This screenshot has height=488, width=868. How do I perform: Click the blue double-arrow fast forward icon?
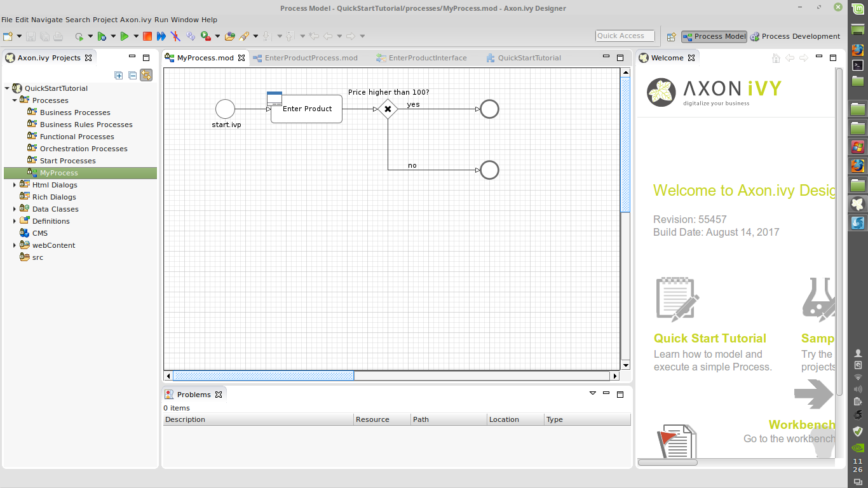pos(161,36)
